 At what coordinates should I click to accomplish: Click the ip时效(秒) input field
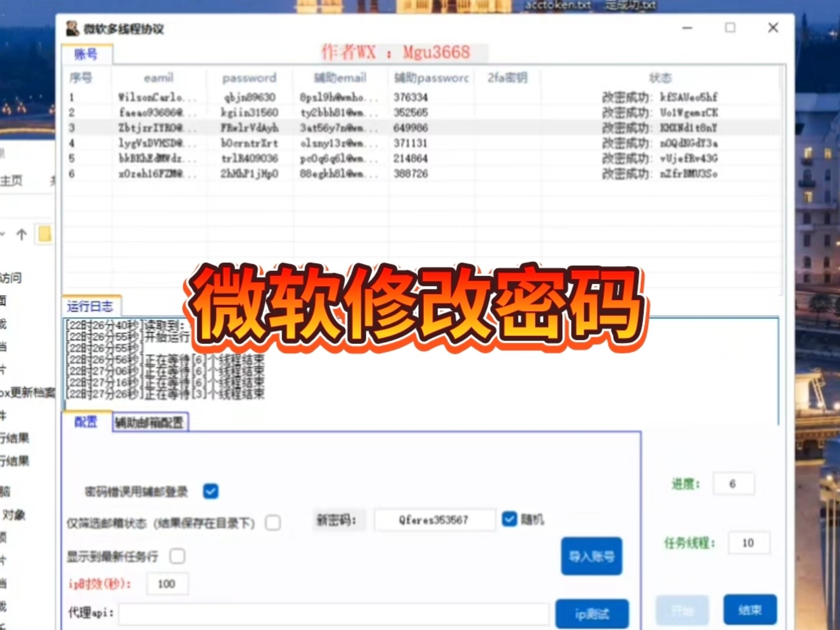(x=168, y=584)
